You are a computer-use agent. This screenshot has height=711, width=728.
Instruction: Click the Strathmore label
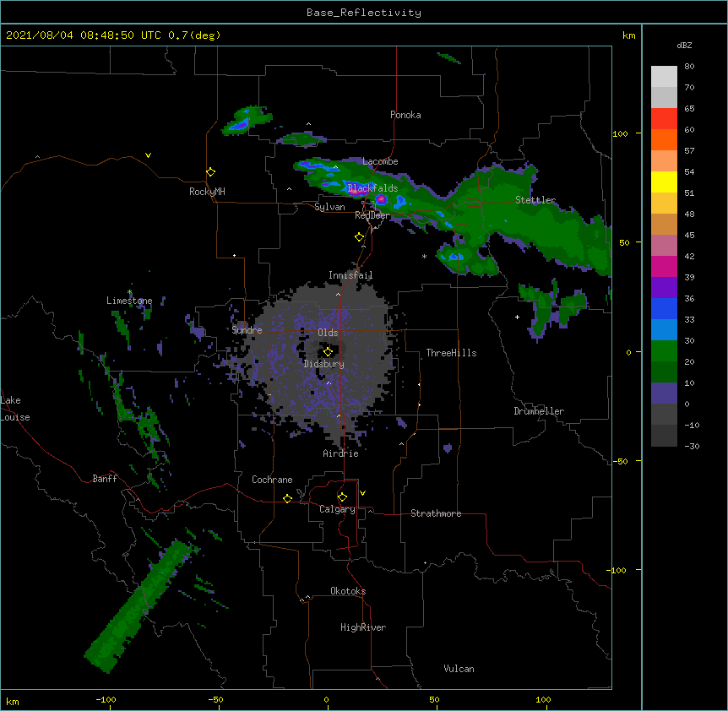pyautogui.click(x=436, y=513)
